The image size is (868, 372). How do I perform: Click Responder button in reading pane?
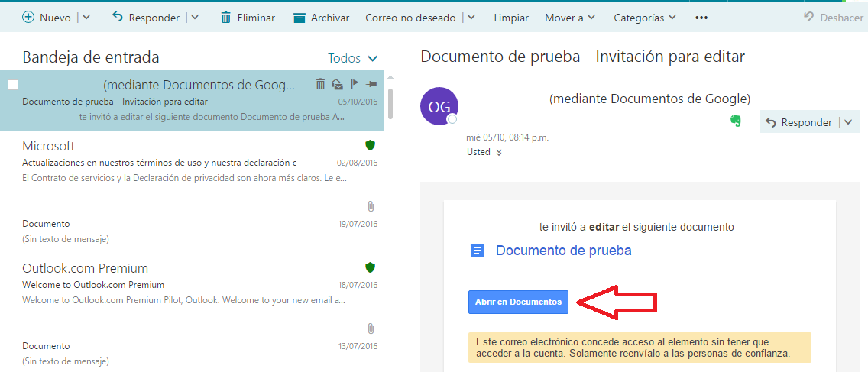click(800, 122)
